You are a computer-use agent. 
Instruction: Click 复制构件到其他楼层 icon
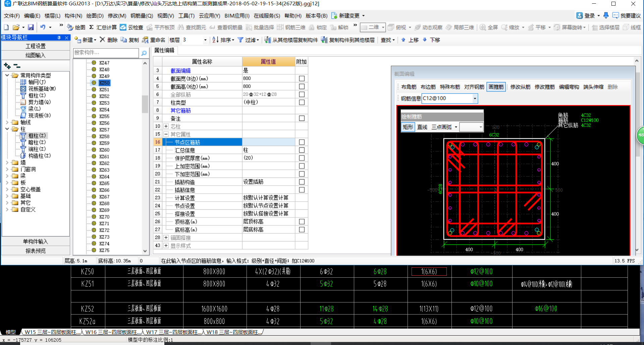click(324, 40)
